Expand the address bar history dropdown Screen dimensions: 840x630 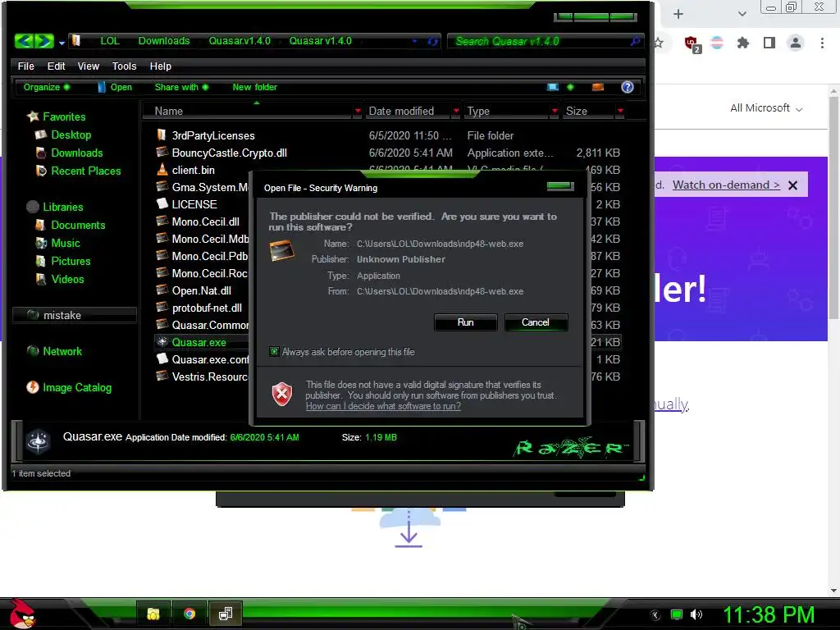(x=414, y=41)
